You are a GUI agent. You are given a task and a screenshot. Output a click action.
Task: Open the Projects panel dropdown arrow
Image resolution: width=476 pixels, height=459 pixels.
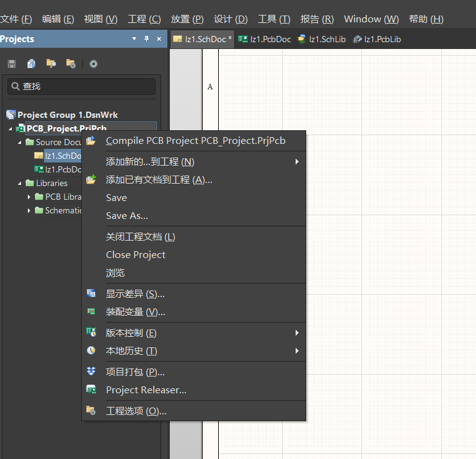pos(134,38)
